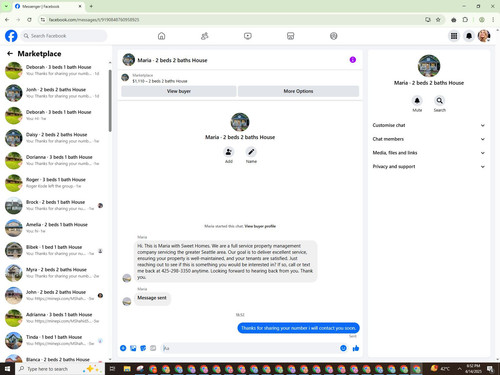This screenshot has width=500, height=375.
Task: Click the Windows Task View icon
Action: (112, 369)
